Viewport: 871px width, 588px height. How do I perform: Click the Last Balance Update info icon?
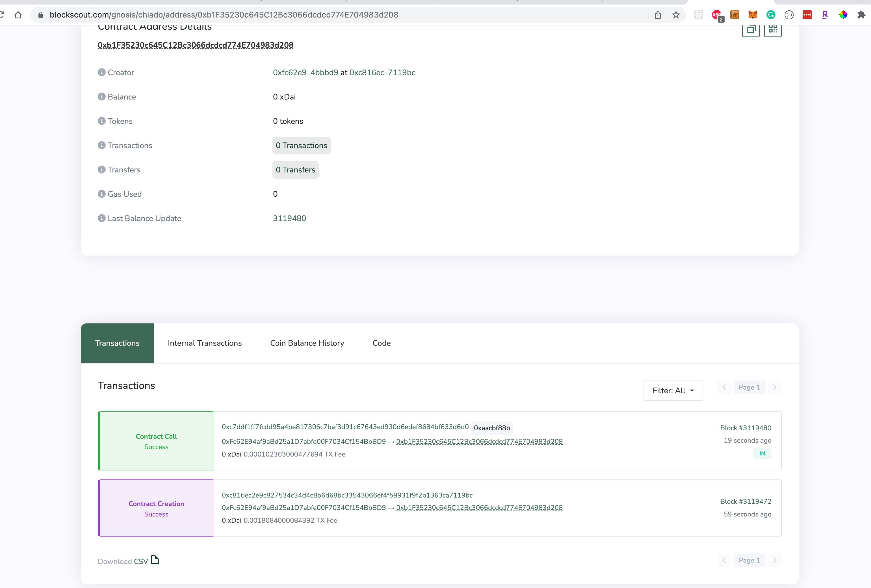click(101, 218)
